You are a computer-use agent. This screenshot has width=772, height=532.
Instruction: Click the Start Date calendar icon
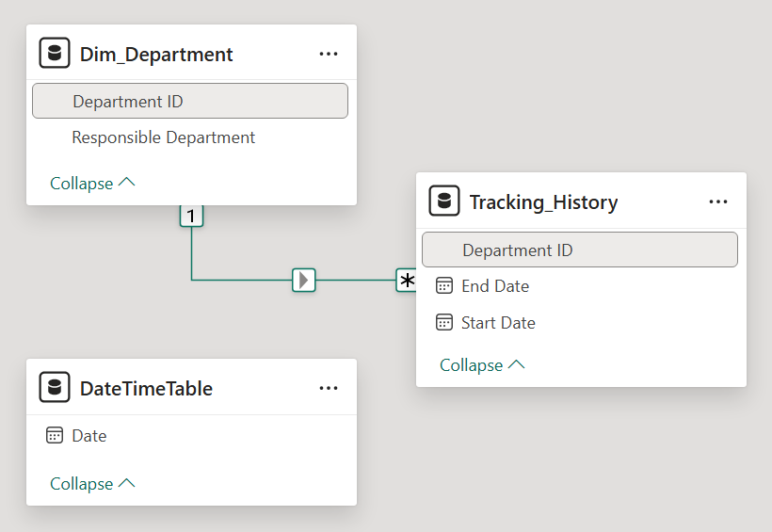(444, 323)
